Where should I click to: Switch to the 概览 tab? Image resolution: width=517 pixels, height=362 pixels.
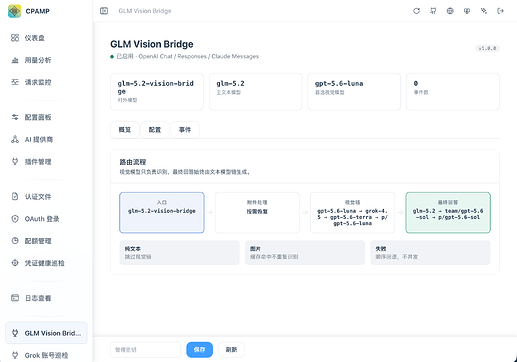tap(125, 130)
